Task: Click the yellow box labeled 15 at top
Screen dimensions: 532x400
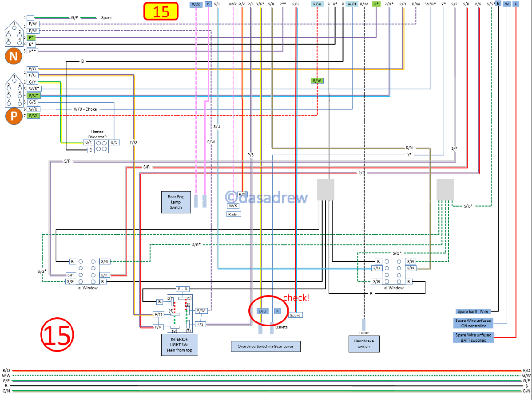Action: (x=161, y=11)
